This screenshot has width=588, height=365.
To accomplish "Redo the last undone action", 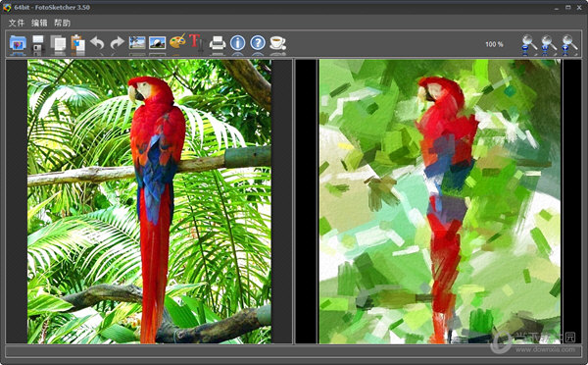I will pyautogui.click(x=118, y=43).
